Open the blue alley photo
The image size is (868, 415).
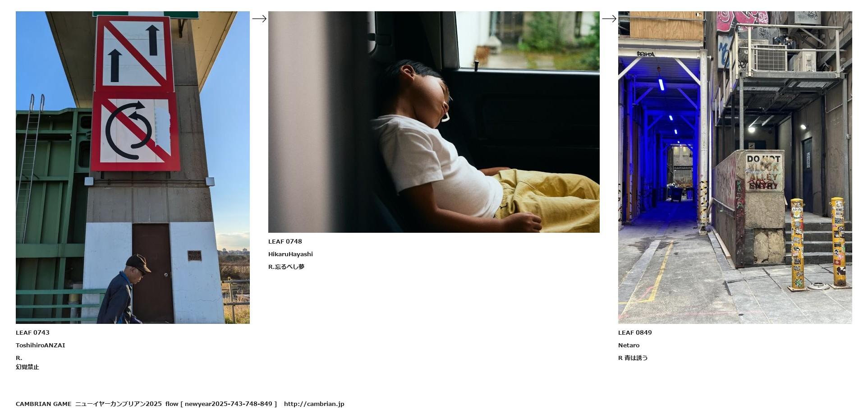click(x=735, y=167)
